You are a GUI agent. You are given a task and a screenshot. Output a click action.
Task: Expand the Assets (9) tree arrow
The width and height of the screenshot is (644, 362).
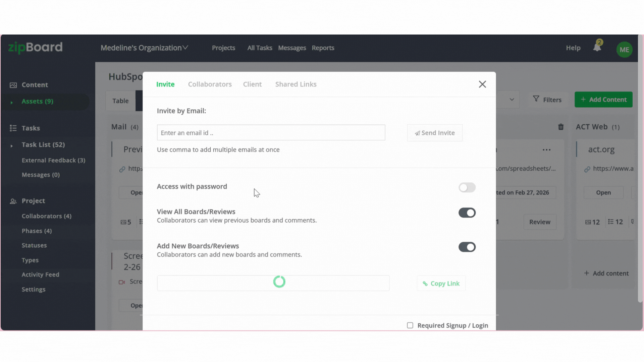12,102
